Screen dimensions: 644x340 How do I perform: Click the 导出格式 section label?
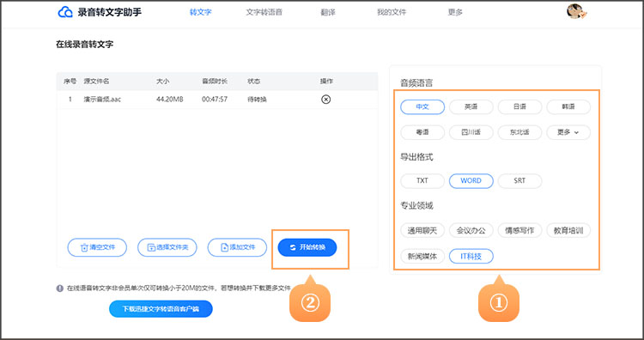tap(416, 157)
